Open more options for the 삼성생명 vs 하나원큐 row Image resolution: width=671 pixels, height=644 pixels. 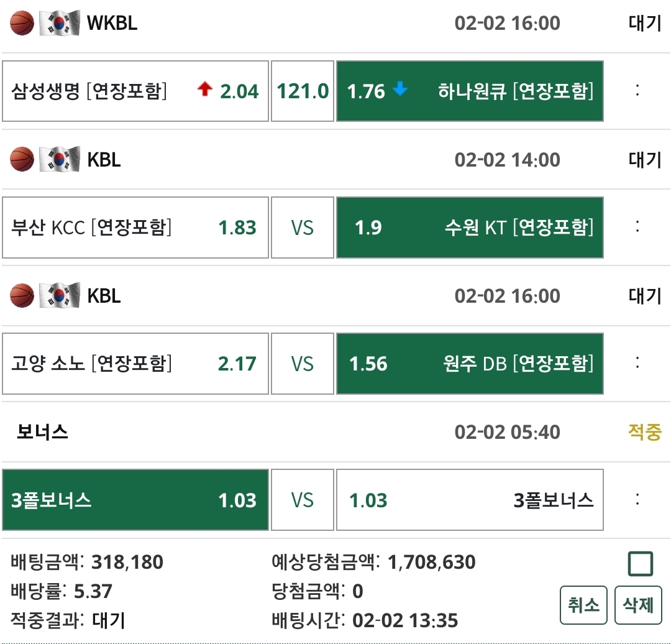(637, 91)
